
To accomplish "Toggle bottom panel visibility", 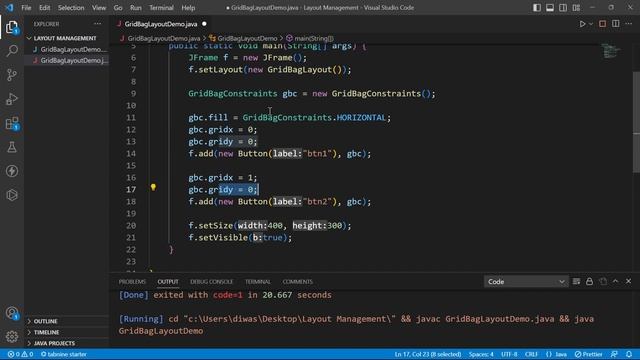I will (x=550, y=8).
